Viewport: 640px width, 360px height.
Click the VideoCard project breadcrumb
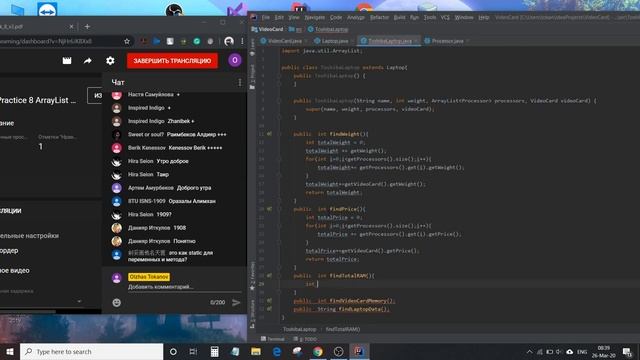[x=267, y=29]
